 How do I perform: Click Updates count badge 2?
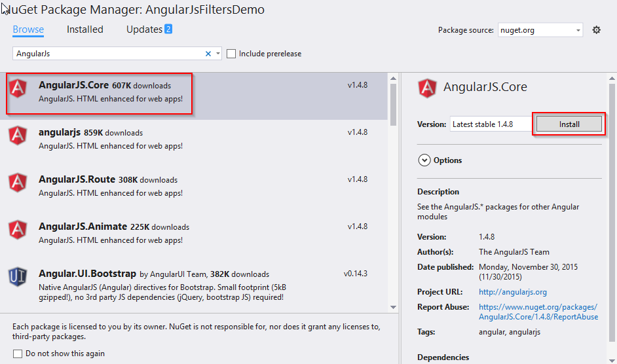click(x=168, y=29)
